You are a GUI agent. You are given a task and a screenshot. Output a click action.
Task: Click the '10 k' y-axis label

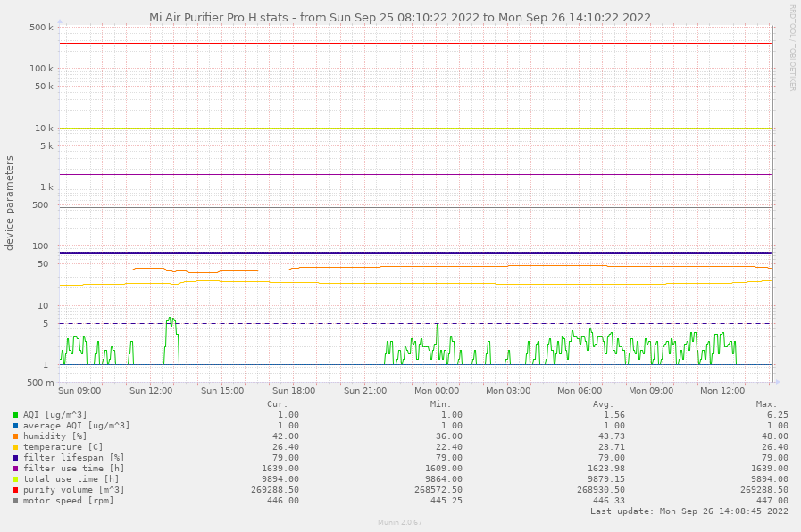click(44, 129)
